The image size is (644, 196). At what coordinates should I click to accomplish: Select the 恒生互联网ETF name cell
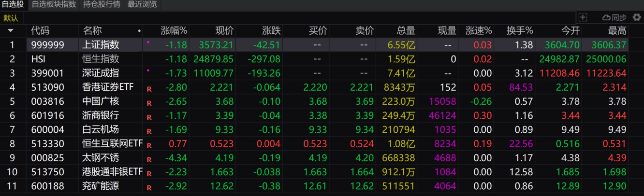[113, 143]
